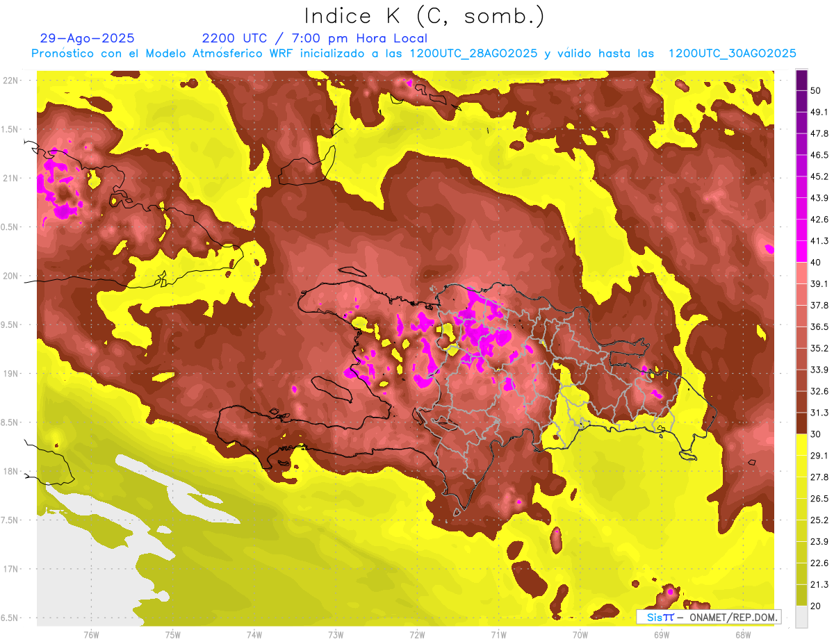The width and height of the screenshot is (834, 644).
Task: Click the color scale value '49.1'
Action: pos(819,112)
